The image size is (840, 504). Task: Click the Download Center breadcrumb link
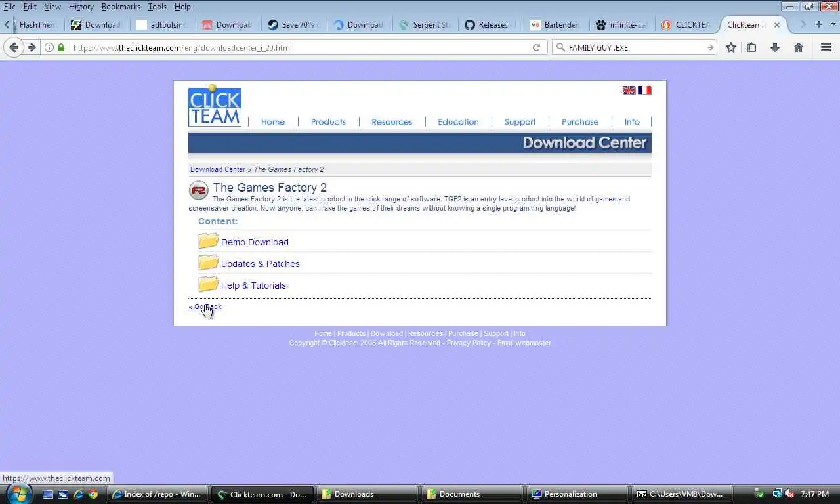click(218, 169)
